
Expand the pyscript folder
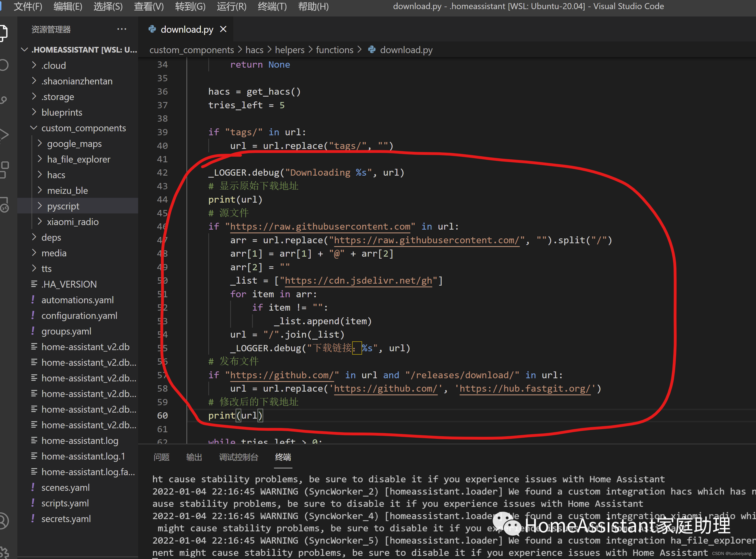coord(78,206)
